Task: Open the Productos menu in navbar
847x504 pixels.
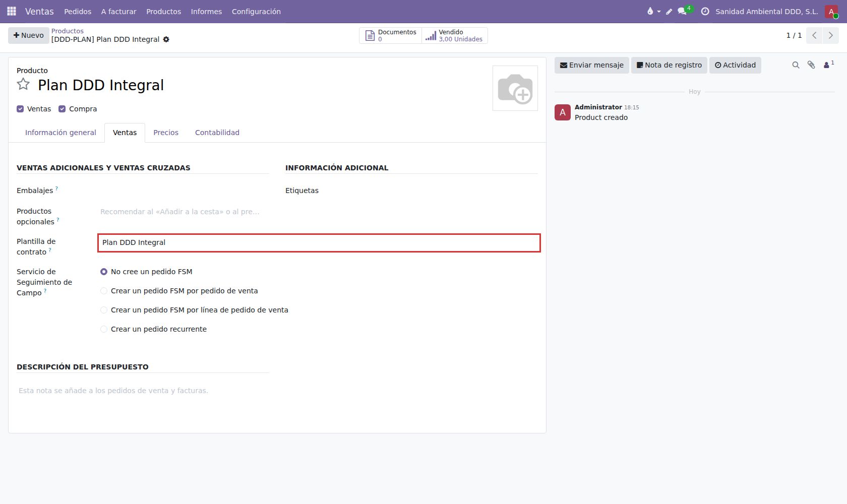Action: [163, 12]
